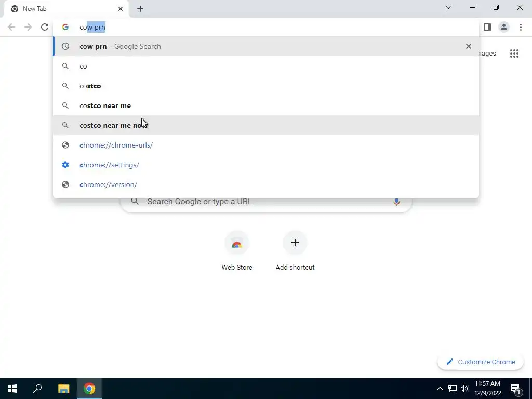Open Customize Chrome
This screenshot has height=399, width=532.
point(481,362)
